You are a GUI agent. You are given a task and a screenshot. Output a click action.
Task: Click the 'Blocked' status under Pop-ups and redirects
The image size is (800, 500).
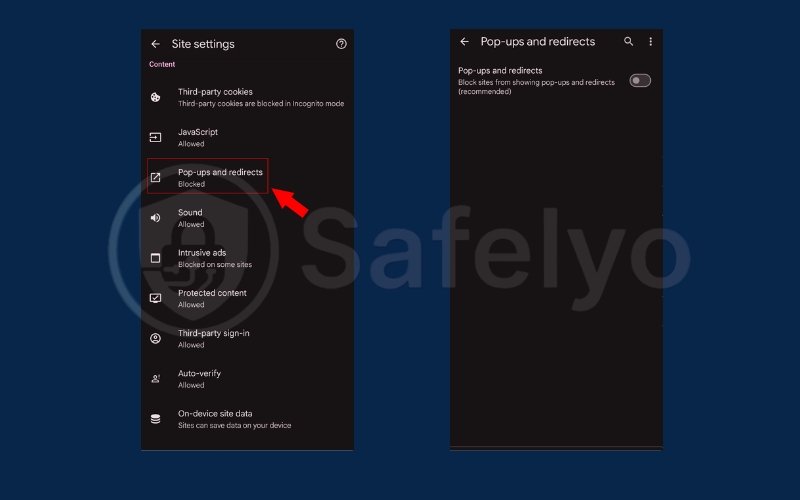pos(191,184)
